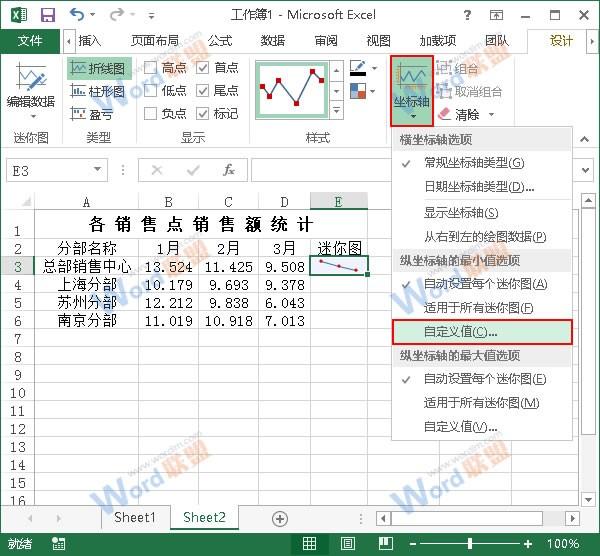Open Customize Quick Access Toolbar dropdown
The width and height of the screenshot is (600, 556).
[152, 16]
